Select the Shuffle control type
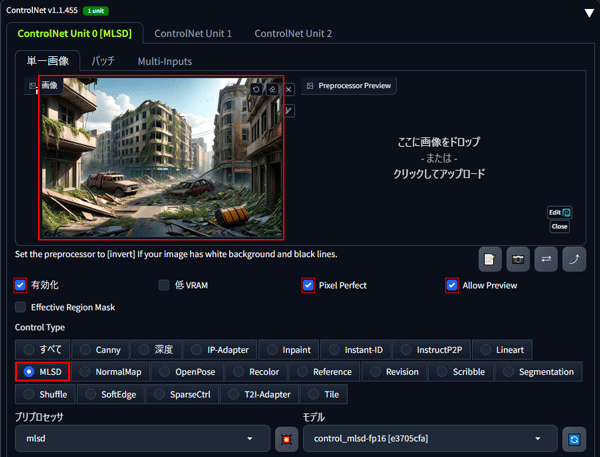This screenshot has height=457, width=600. (x=45, y=394)
